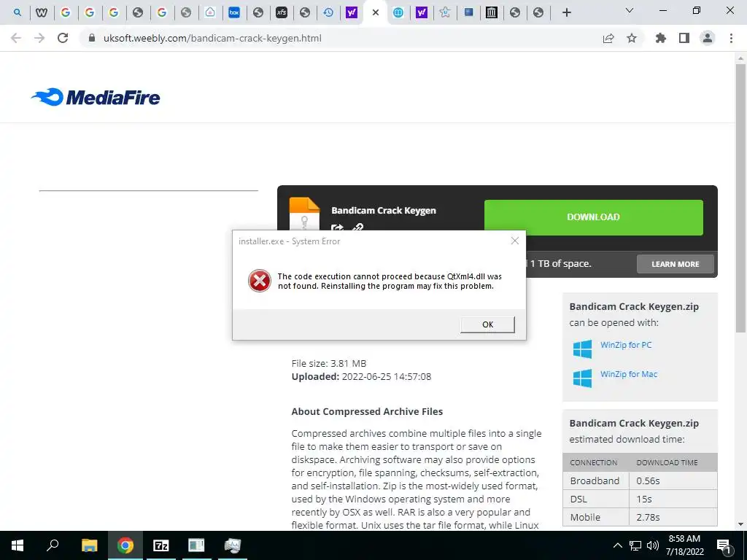The image size is (747, 560).
Task: Go back using the browser back arrow
Action: point(16,38)
